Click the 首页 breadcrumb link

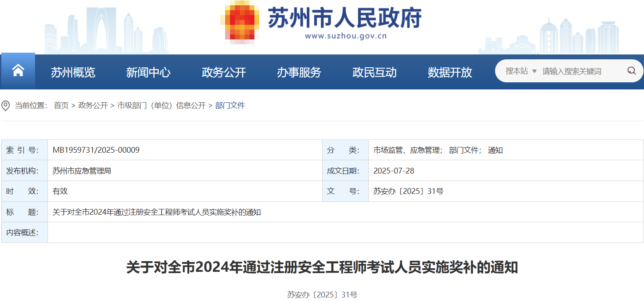tap(61, 105)
